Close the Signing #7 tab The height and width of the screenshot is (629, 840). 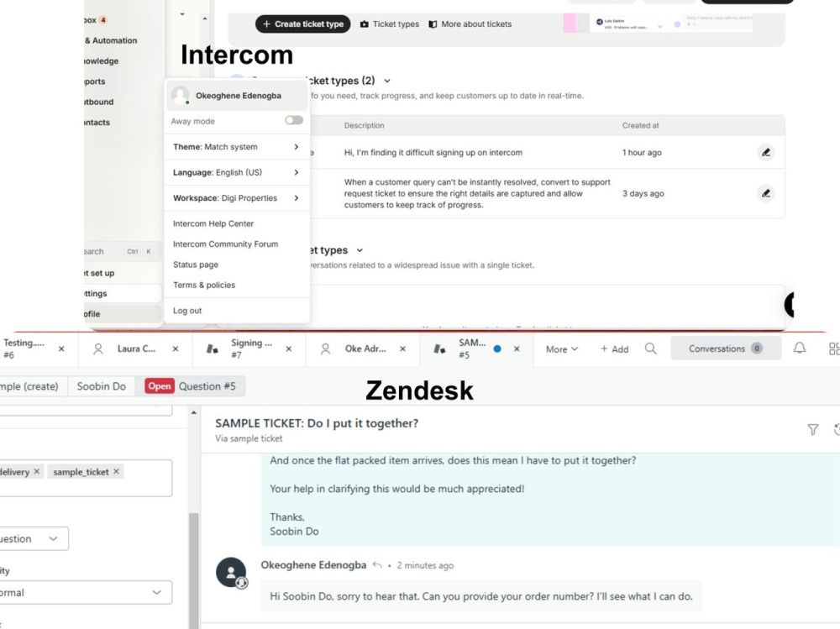(x=289, y=349)
